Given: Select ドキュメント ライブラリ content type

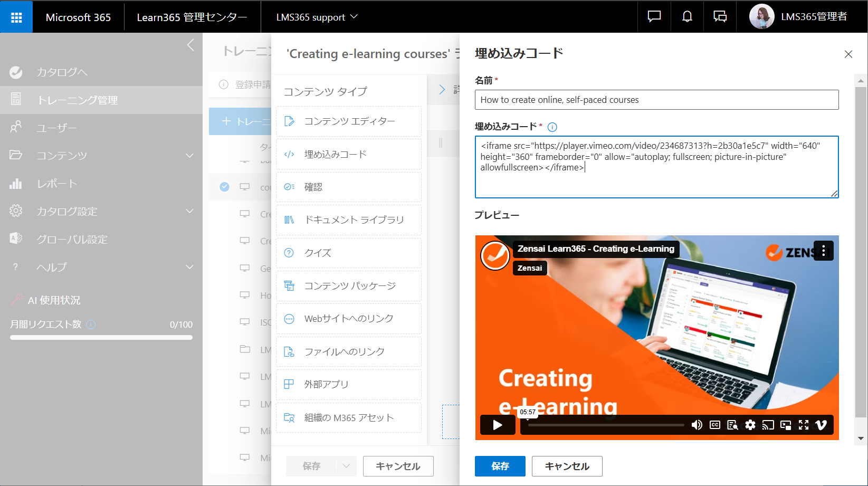Looking at the screenshot, I should (x=349, y=220).
